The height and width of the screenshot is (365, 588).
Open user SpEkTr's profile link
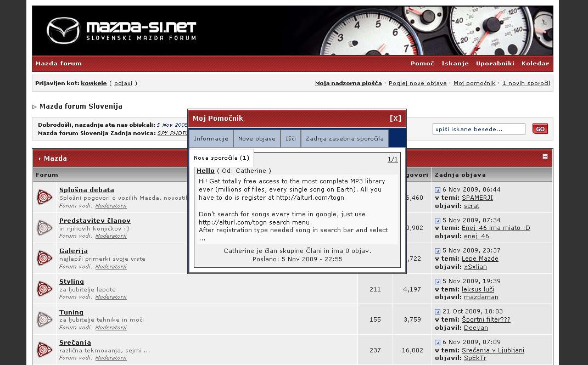pos(475,358)
